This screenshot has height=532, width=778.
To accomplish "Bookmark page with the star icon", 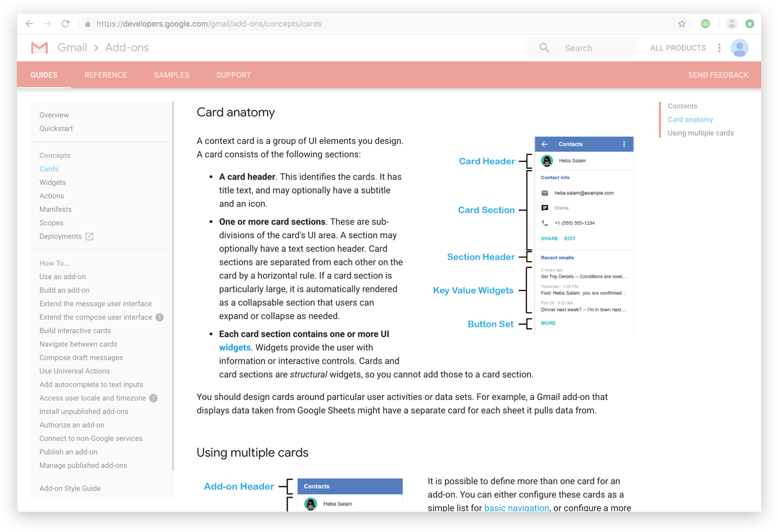I will coord(681,24).
